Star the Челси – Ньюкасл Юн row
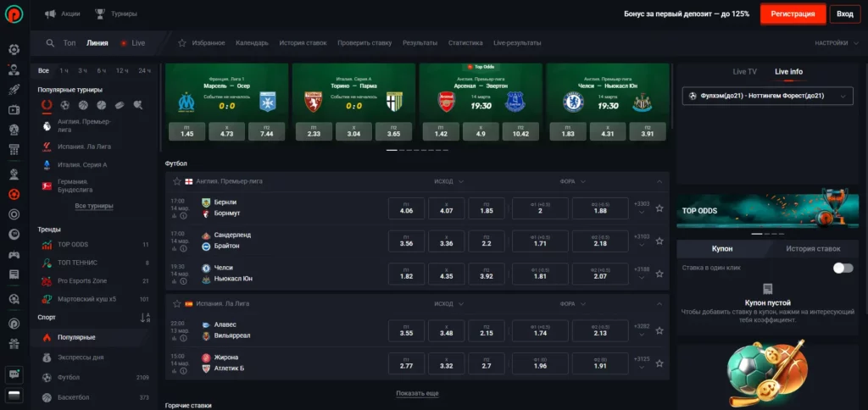Viewport: 868px width, 410px height. pyautogui.click(x=659, y=274)
